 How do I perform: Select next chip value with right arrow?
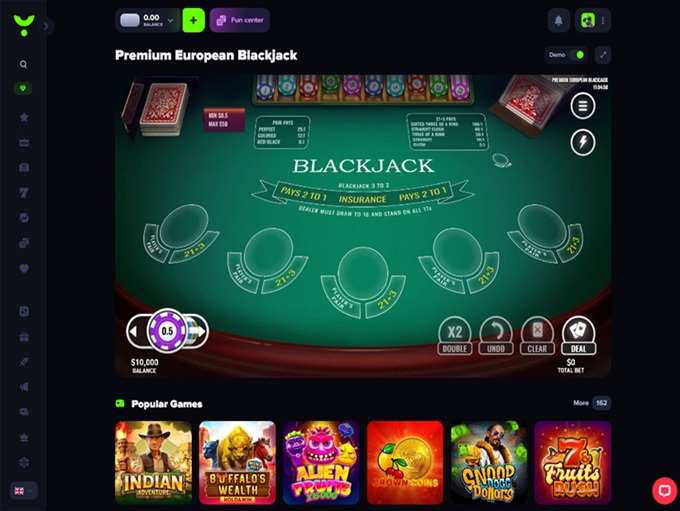point(201,331)
